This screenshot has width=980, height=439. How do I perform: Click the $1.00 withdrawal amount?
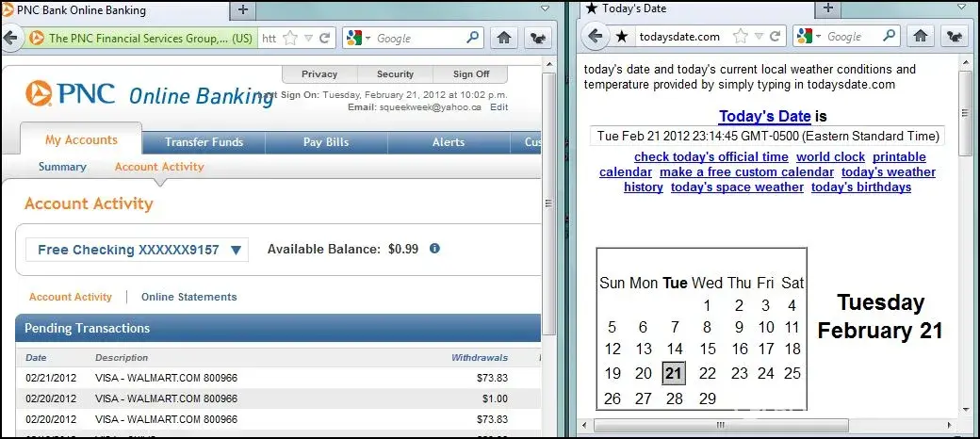tap(495, 398)
